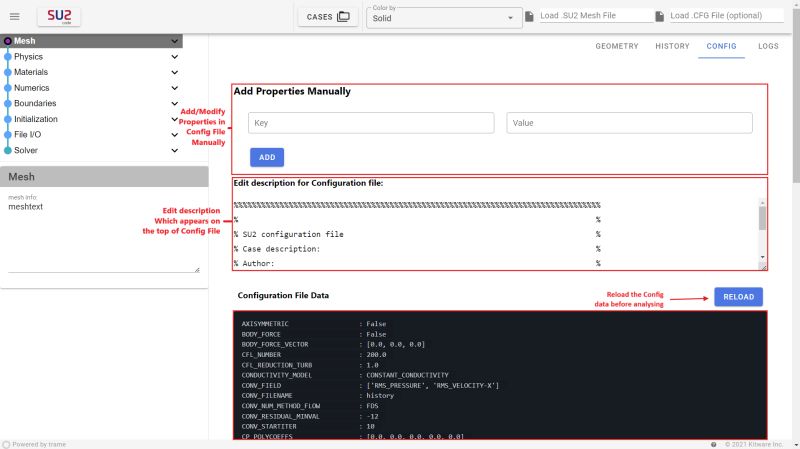Expand the Solver row chevron
The width and height of the screenshot is (800, 449).
[174, 151]
